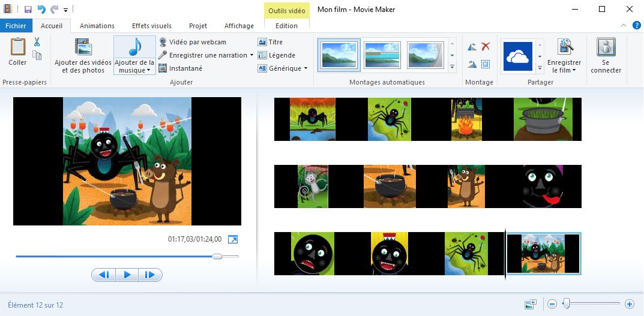644x316 pixels.
Task: Add a Légende caption
Action: tap(277, 55)
